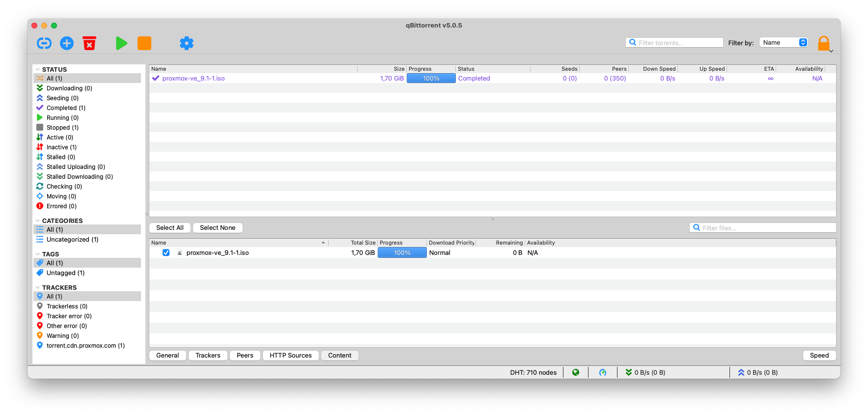Image resolution: width=868 pixels, height=415 pixels.
Task: Click the orange lock UI icon
Action: [824, 43]
